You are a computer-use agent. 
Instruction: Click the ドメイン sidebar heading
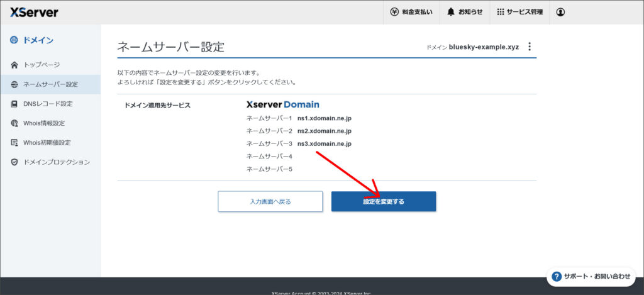[x=38, y=40]
